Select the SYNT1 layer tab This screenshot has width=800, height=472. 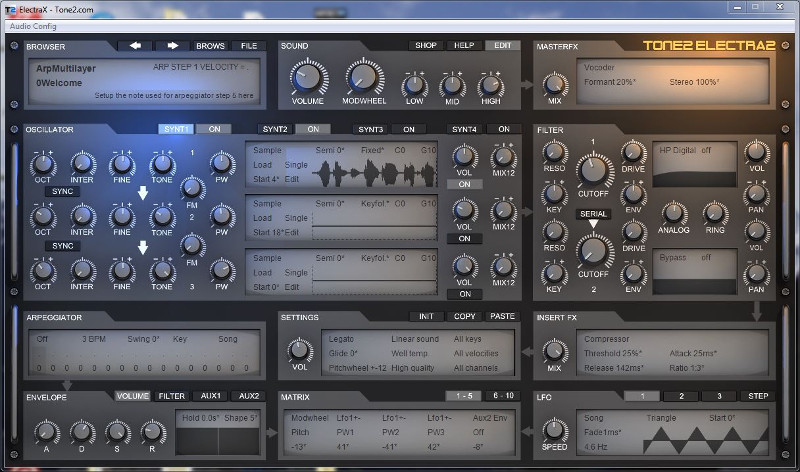(x=176, y=129)
